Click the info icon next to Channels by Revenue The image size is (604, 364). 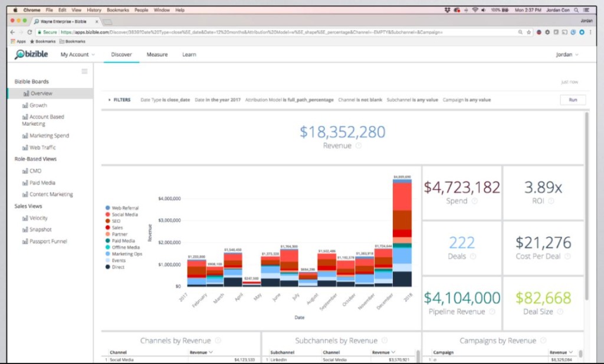[218, 340]
